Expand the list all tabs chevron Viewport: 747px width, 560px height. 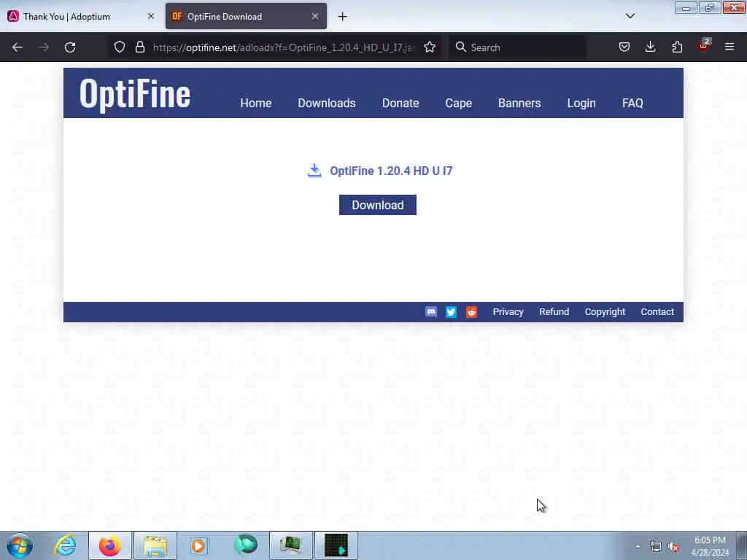[x=630, y=16]
